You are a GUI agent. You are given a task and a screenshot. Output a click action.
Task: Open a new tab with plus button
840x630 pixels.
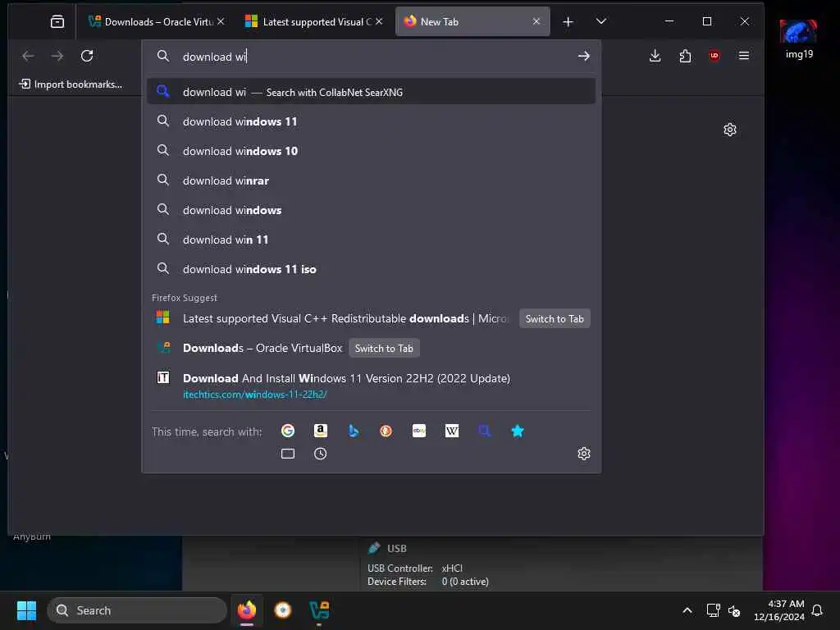[568, 21]
